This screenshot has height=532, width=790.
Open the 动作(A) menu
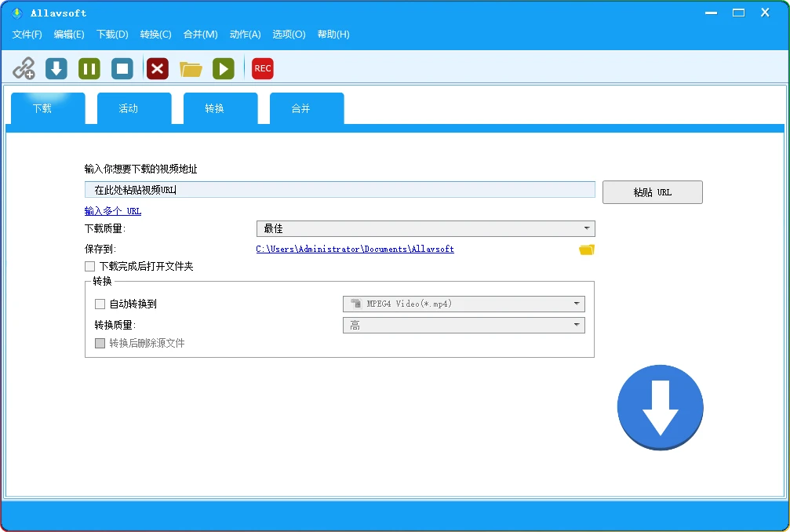(246, 35)
